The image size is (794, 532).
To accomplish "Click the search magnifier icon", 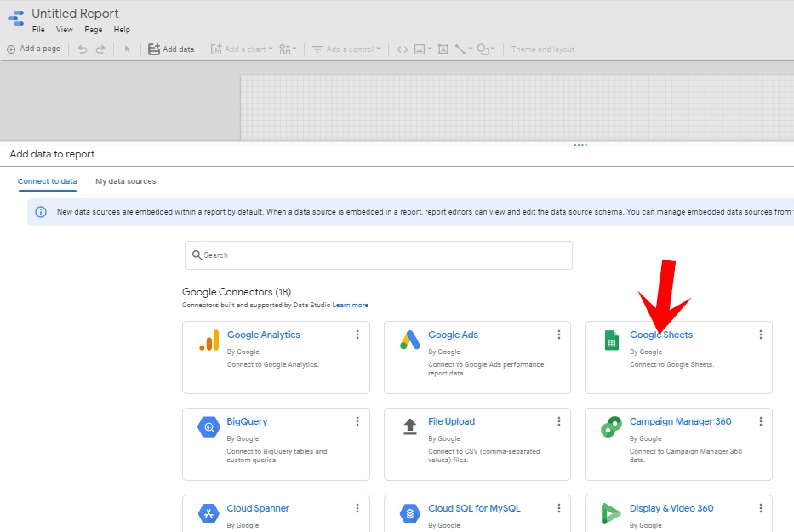I will click(x=197, y=255).
